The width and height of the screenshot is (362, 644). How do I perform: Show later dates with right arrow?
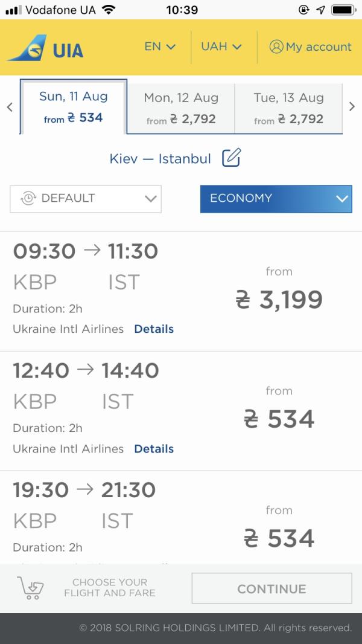tap(352, 108)
